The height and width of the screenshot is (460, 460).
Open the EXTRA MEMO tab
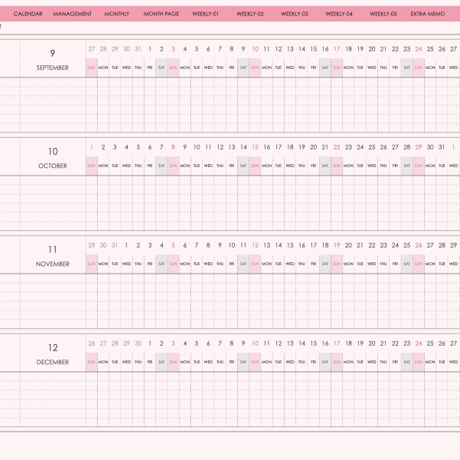[428, 14]
